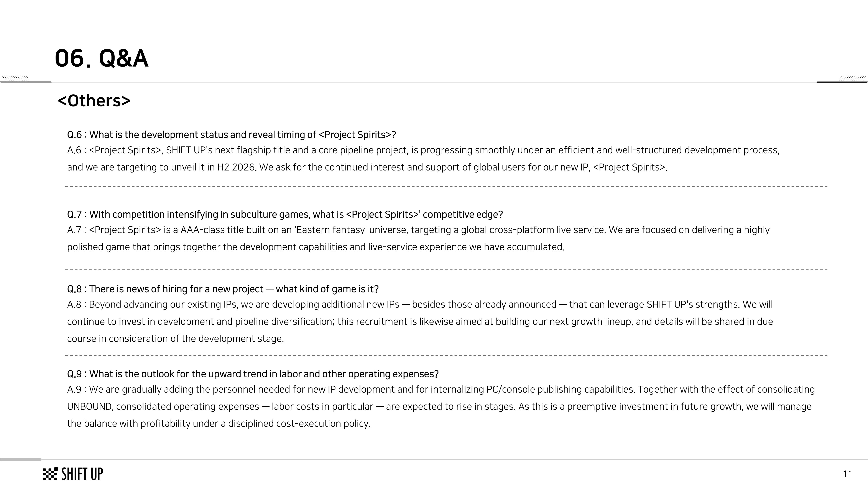Click question Q.7 about competitive edge
Image resolution: width=868 pixels, height=488 pixels.
point(285,215)
